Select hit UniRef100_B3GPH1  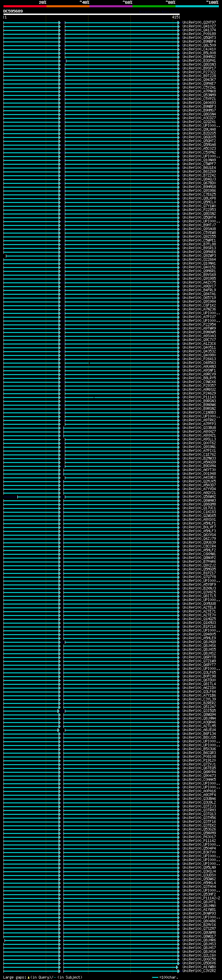click(199, 60)
